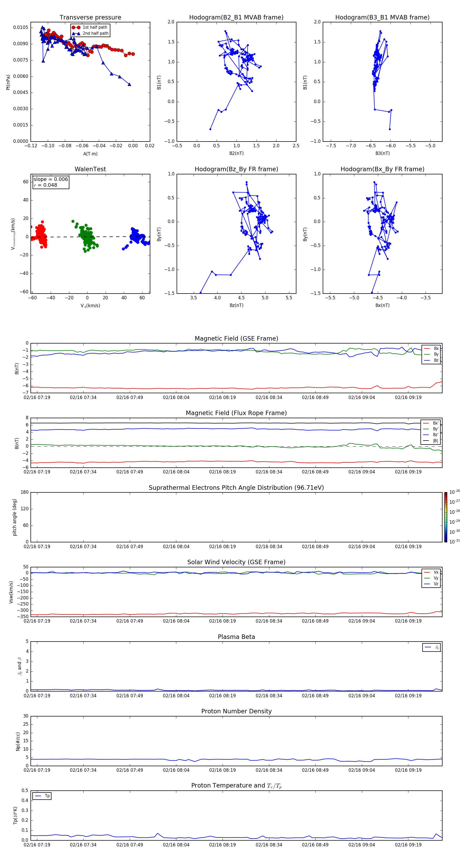Click the "Bz(nT)" x-axis label
The height and width of the screenshot is (868, 473).
(x=236, y=305)
